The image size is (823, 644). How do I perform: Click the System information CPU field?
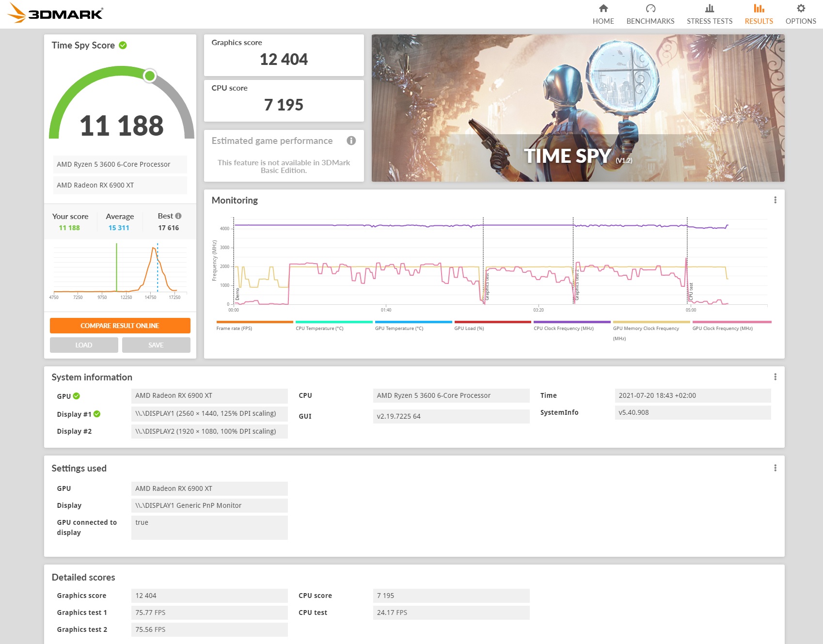click(451, 395)
